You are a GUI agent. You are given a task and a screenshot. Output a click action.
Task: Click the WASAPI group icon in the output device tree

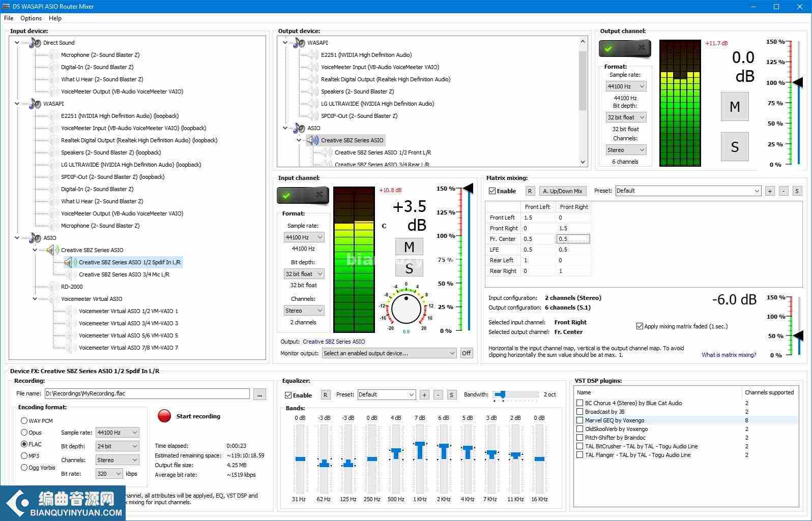coord(299,43)
